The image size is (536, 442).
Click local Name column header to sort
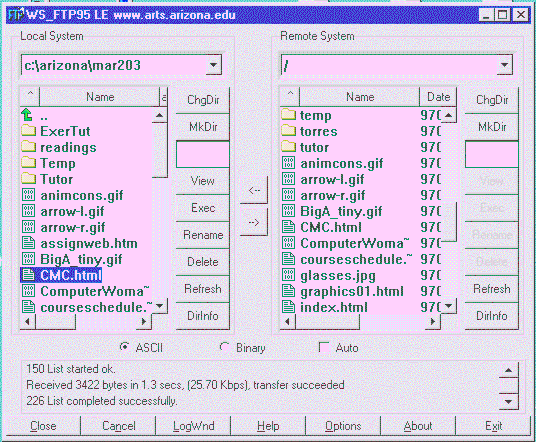pyautogui.click(x=99, y=97)
